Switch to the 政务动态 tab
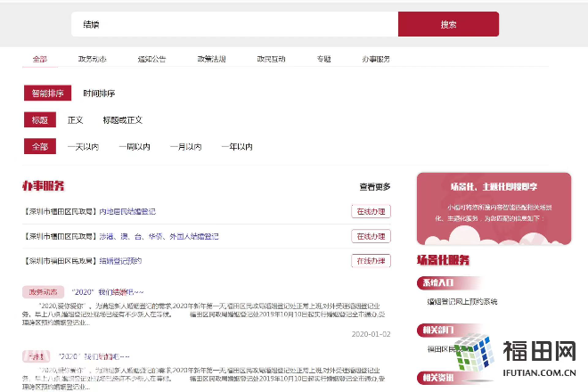Screen dimensions: 588x392 click(92, 59)
